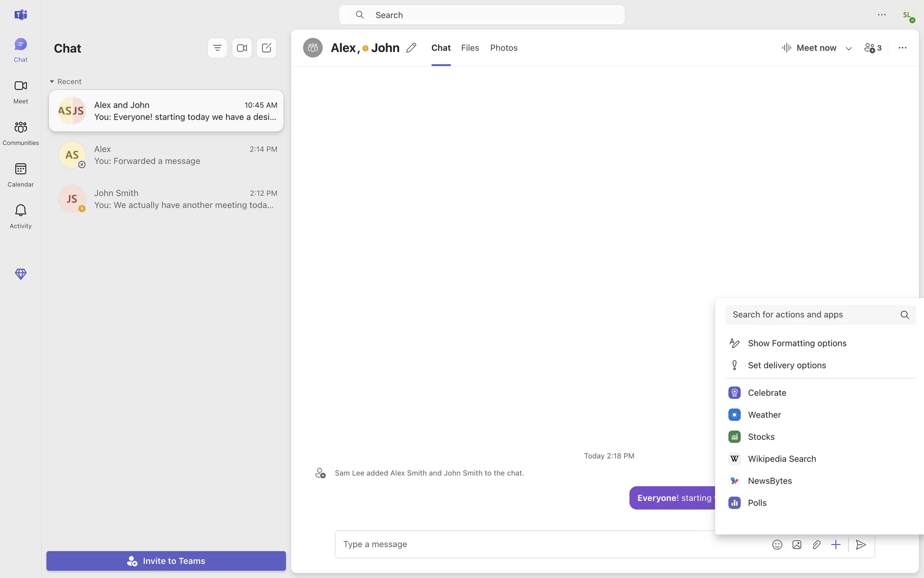Select Polls from the apps menu

point(757,503)
